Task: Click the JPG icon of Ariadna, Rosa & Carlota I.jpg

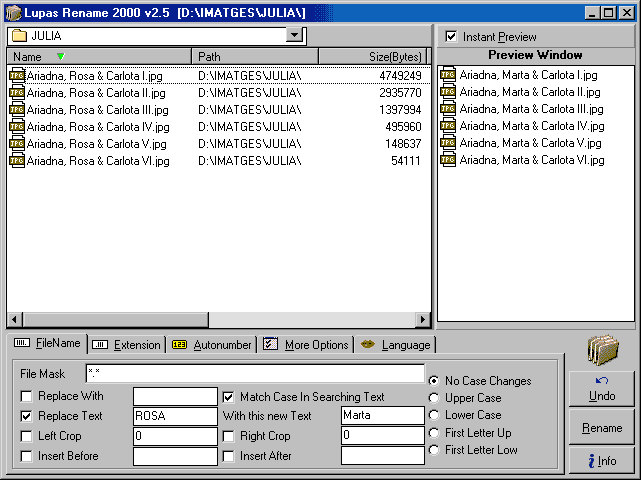Action: tap(17, 76)
